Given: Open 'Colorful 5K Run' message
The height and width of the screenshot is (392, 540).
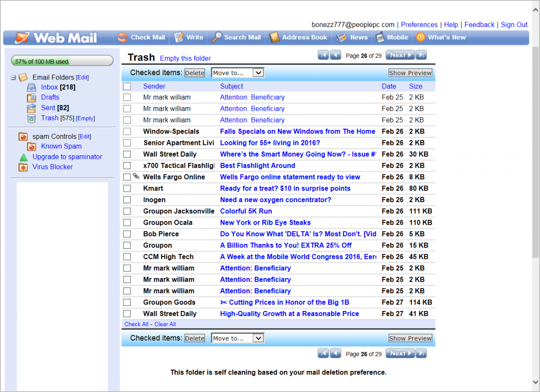Looking at the screenshot, I should coord(246,211).
